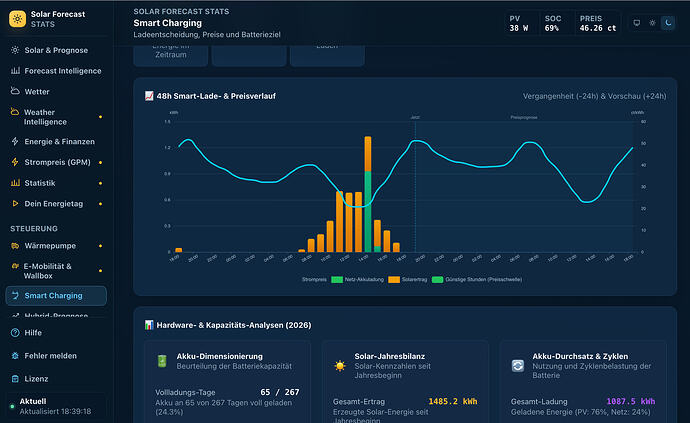Click the "Akku-Durchsatz & Zyklen" card title
This screenshot has height=423, width=690.
pos(580,357)
